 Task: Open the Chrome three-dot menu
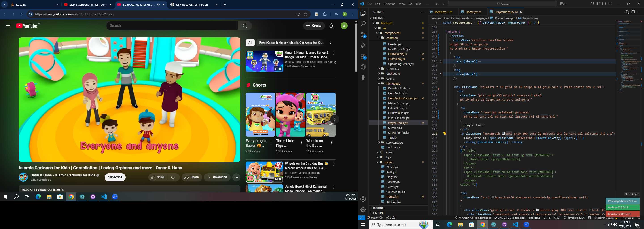pos(353,14)
